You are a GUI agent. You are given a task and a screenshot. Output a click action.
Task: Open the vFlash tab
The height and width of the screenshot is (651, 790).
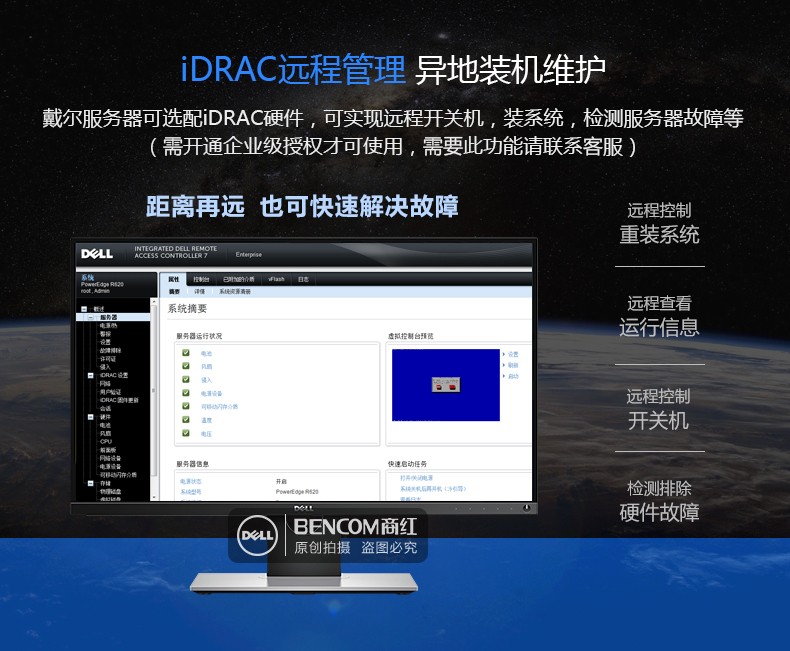(277, 279)
